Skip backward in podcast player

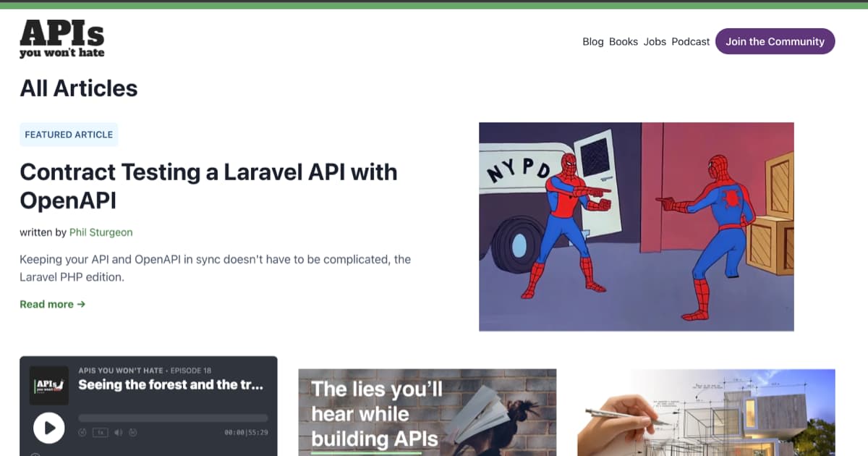coord(82,432)
